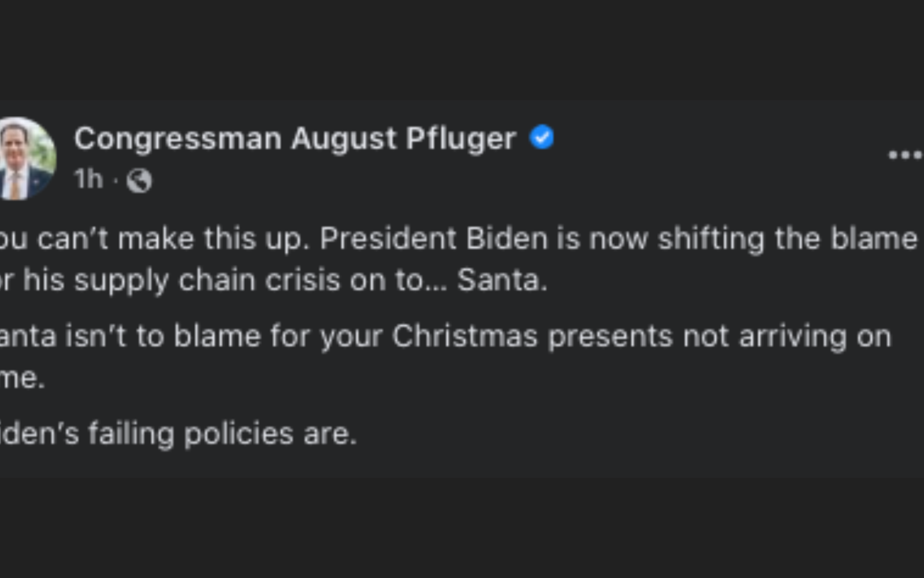The height and width of the screenshot is (578, 924).
Task: Select the privacy globe next to timestamp
Action: [x=140, y=181]
